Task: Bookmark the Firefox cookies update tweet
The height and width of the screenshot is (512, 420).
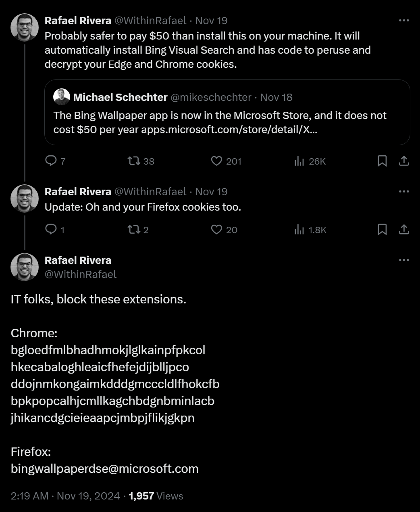Action: click(x=382, y=230)
